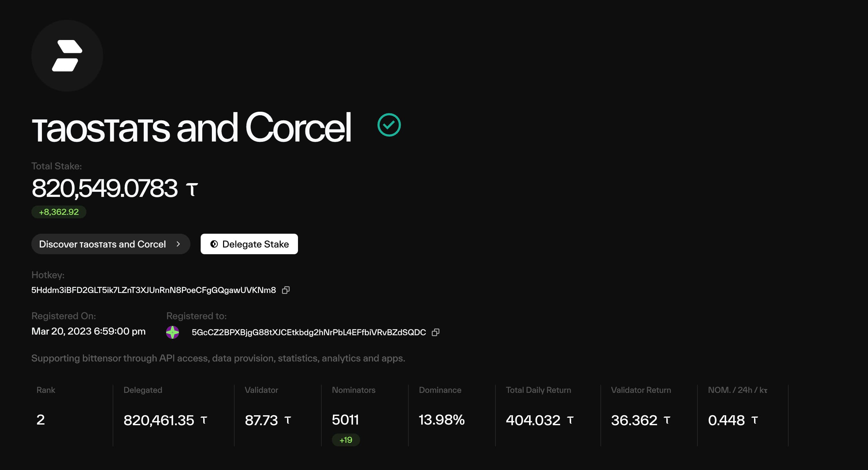Open Discover Taostats and Corcel
Screen dimensions: 868x470
pos(111,244)
